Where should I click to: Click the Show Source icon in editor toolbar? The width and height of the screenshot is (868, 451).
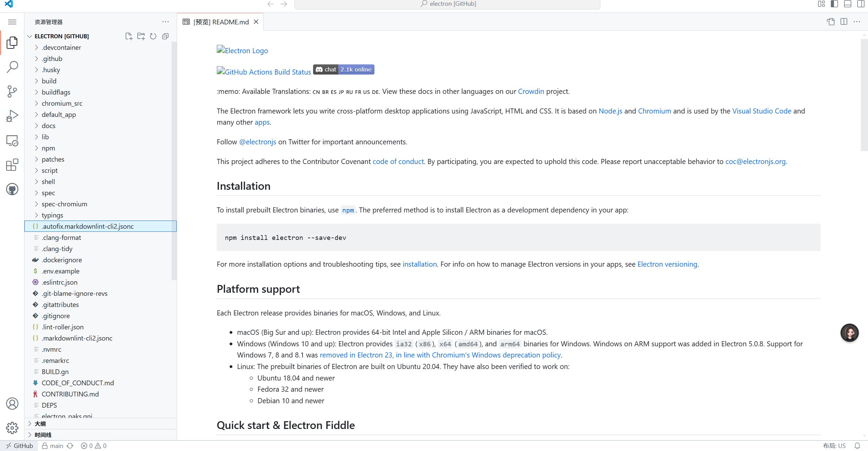[x=830, y=22]
